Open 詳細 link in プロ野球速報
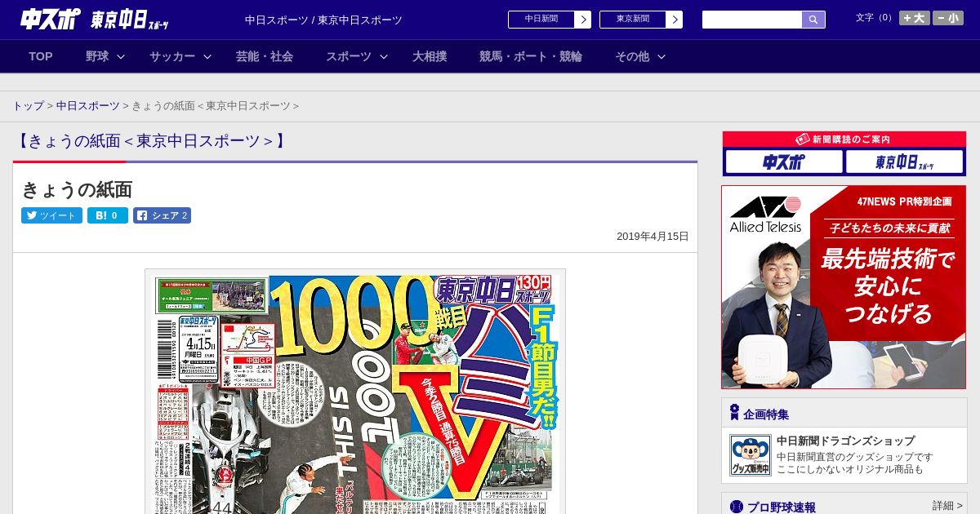The width and height of the screenshot is (980, 514). point(947,506)
